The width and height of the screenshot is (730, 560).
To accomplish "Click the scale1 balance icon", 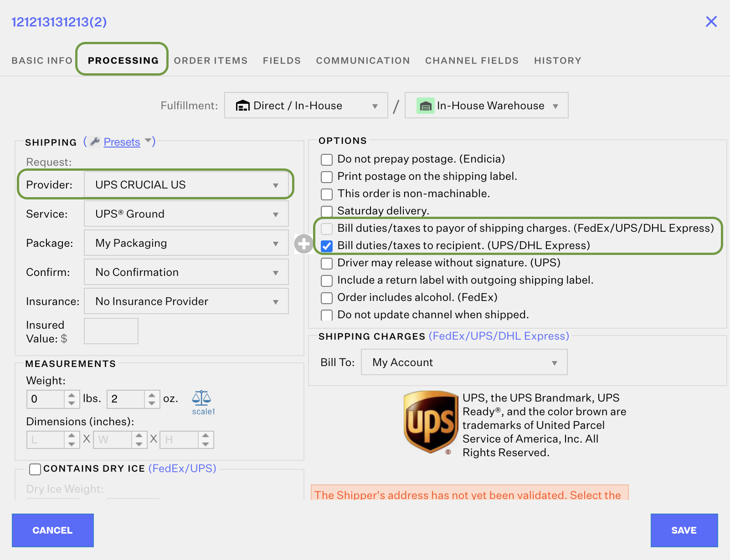I will (x=201, y=398).
